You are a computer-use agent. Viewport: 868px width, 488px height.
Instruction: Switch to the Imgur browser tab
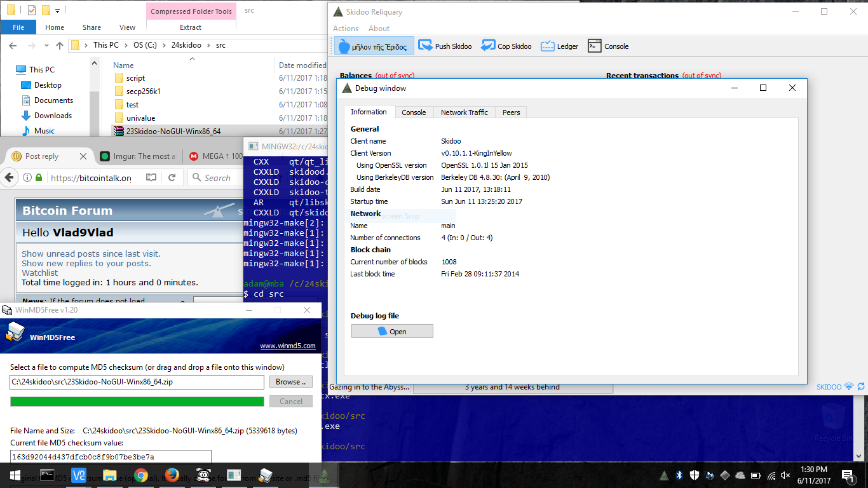pyautogui.click(x=138, y=156)
